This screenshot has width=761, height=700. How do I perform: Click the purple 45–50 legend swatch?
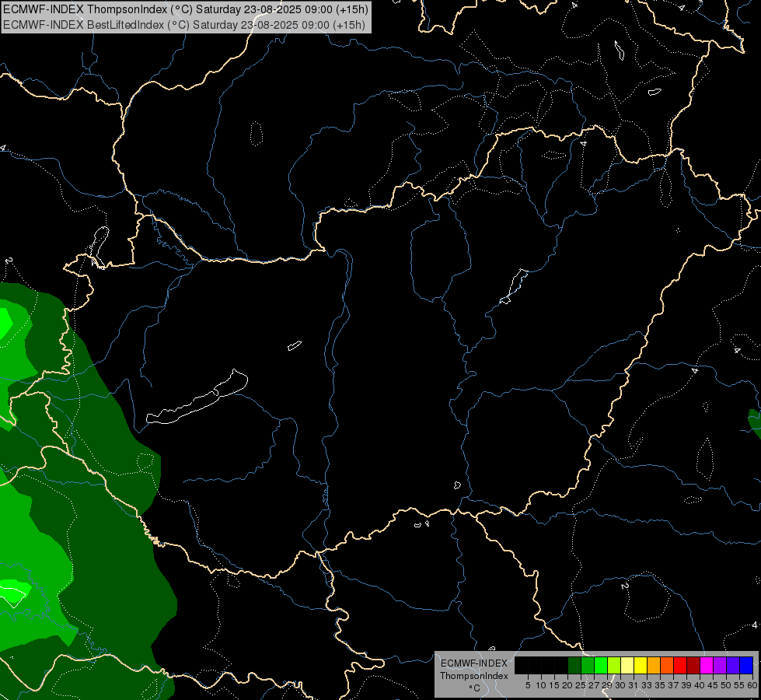(720, 665)
